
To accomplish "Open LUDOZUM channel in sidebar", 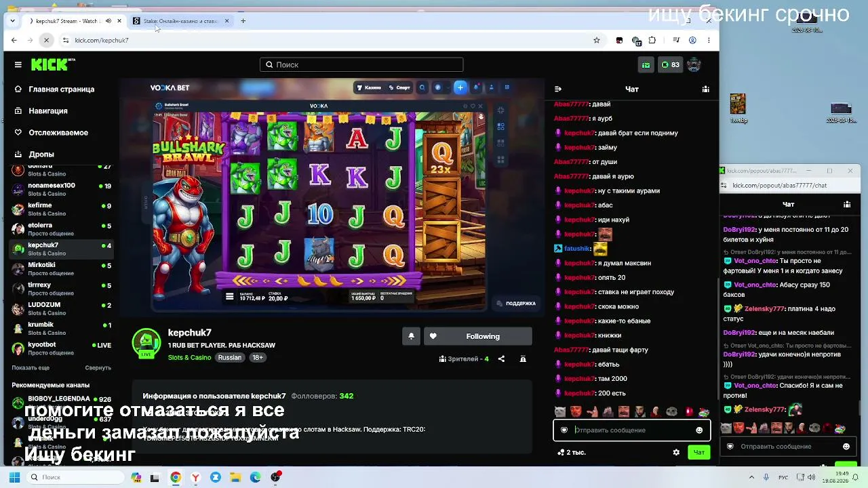I will [x=61, y=308].
